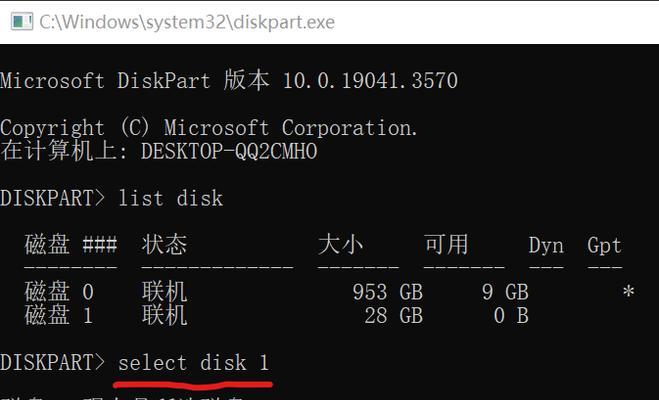Click the diskpart.exe window icon in title bar
Viewport: 659px width, 400px height.
(22, 21)
